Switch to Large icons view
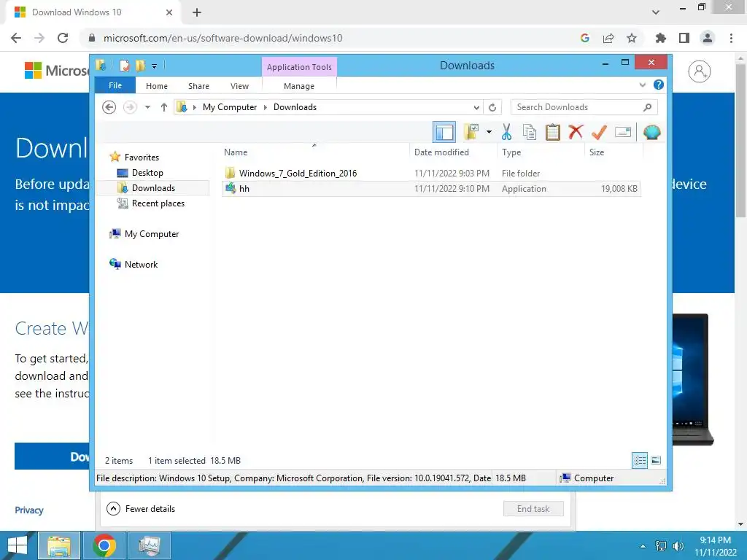This screenshot has width=747, height=560. (x=656, y=460)
